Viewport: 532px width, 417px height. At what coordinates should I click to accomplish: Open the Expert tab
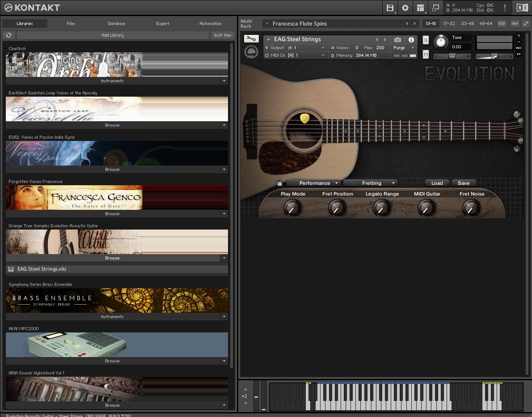pos(163,23)
